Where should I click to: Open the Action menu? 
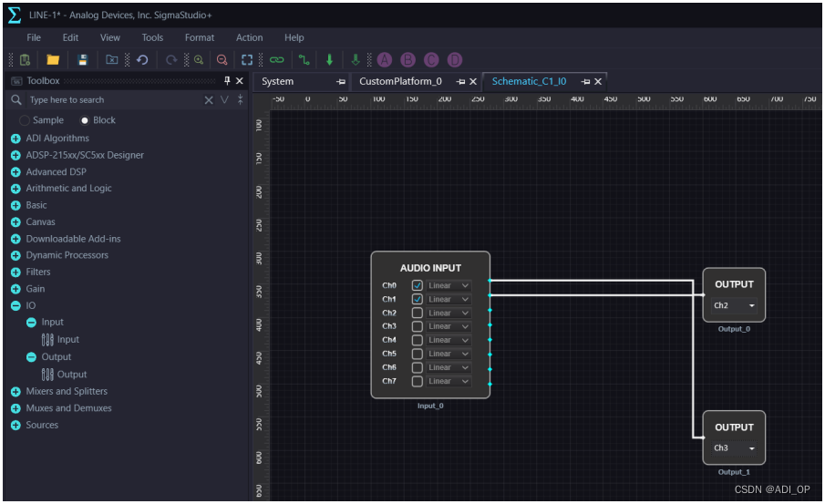click(250, 38)
